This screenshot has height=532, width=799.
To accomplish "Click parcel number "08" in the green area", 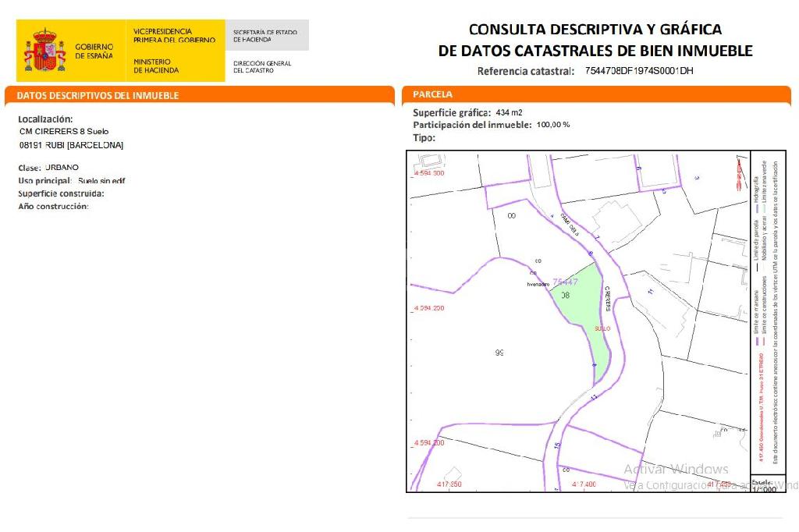I will (x=565, y=295).
